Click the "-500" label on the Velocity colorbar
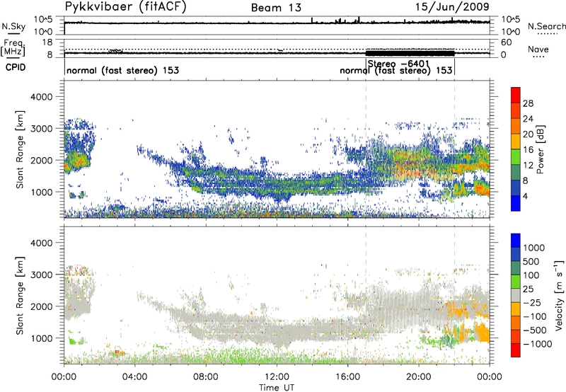This screenshot has width=566, height=392. coord(536,330)
